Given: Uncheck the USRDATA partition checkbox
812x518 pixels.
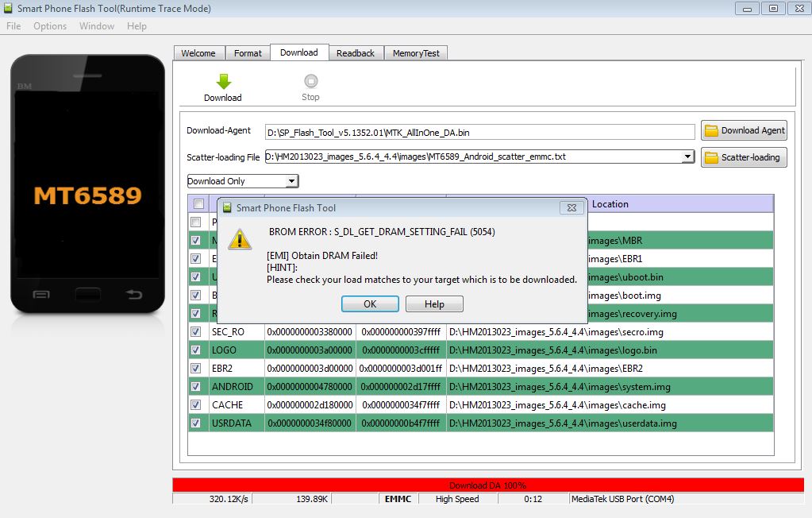Looking at the screenshot, I should pos(196,423).
